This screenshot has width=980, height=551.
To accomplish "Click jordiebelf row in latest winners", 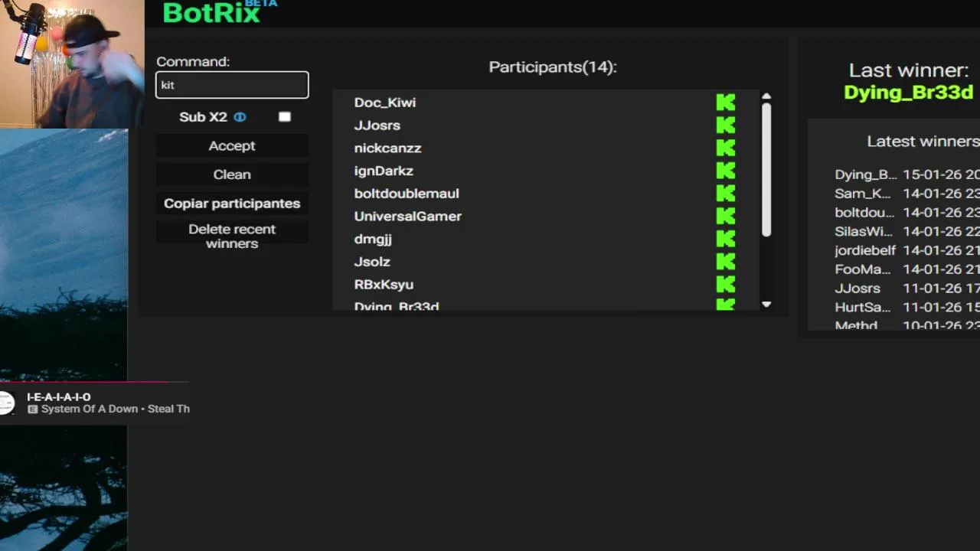I will tap(906, 250).
